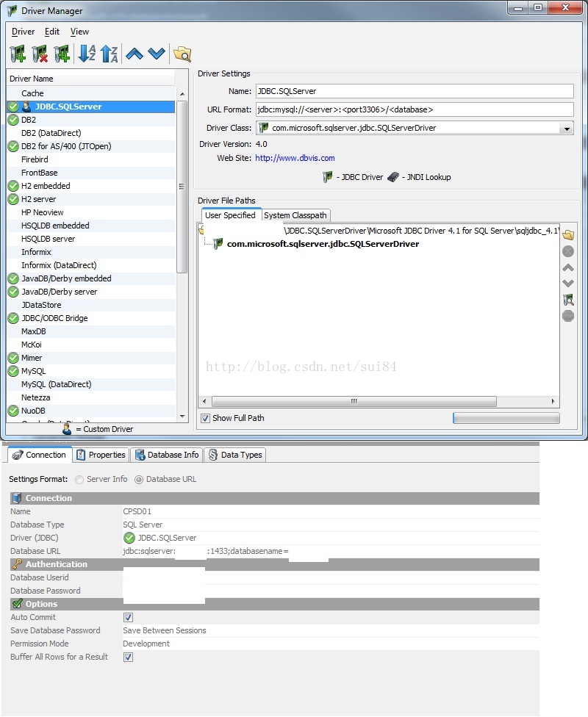Switch to the User Specified tab
Image resolution: width=588 pixels, height=717 pixels.
click(230, 215)
